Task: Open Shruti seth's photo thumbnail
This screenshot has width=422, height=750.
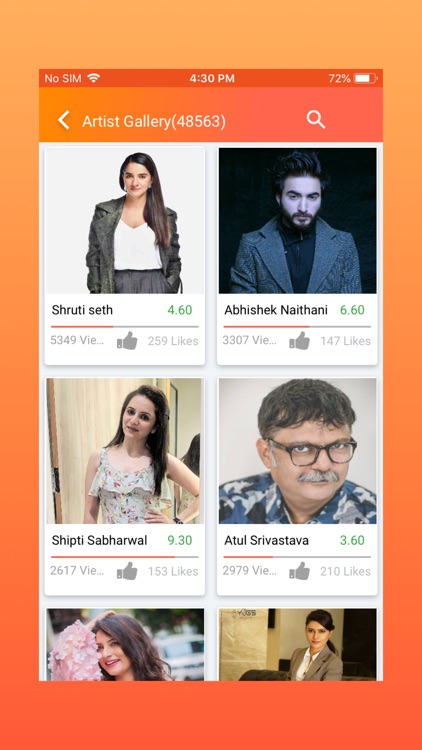Action: [x=125, y=221]
